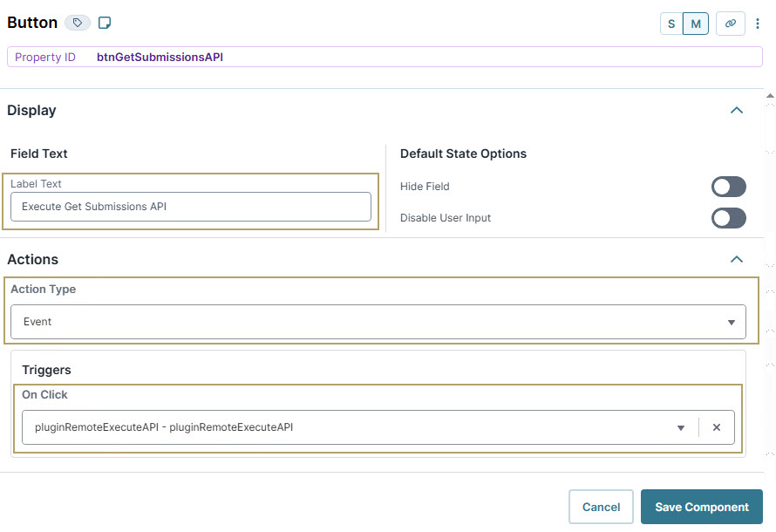Switch the size toggle to S
Screen dimensions: 776x532
coord(670,24)
